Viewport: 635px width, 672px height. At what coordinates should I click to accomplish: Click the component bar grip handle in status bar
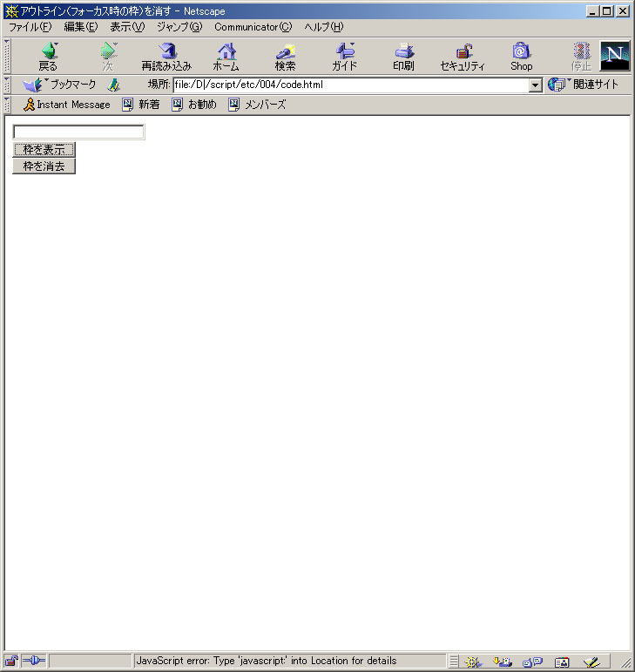pos(454,662)
